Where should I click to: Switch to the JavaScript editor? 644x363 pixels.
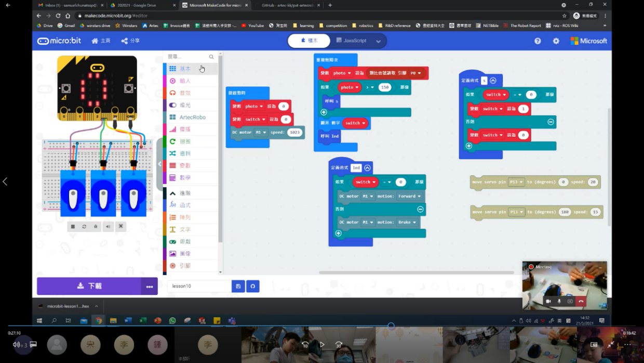tap(351, 41)
